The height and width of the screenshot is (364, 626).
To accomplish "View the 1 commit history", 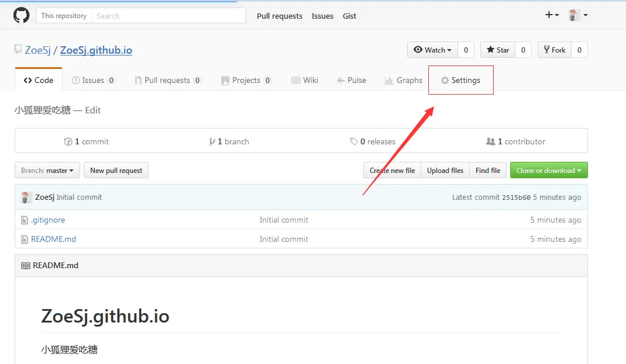I will tap(86, 141).
